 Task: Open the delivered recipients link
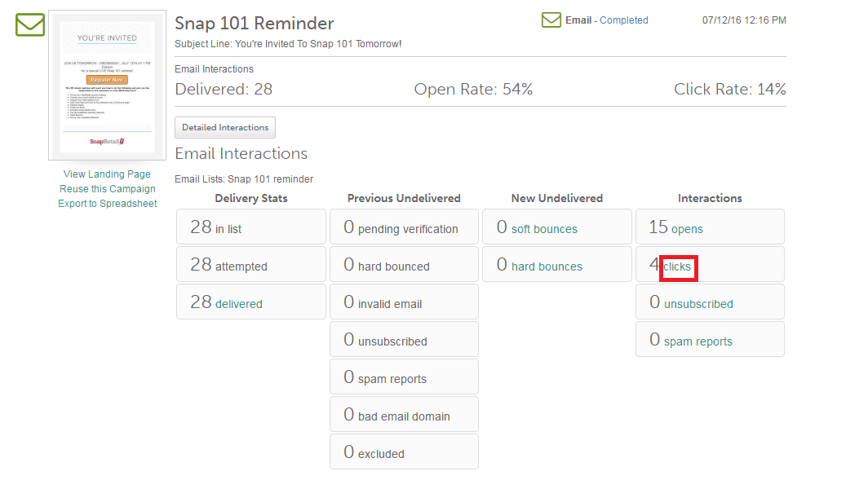(239, 304)
